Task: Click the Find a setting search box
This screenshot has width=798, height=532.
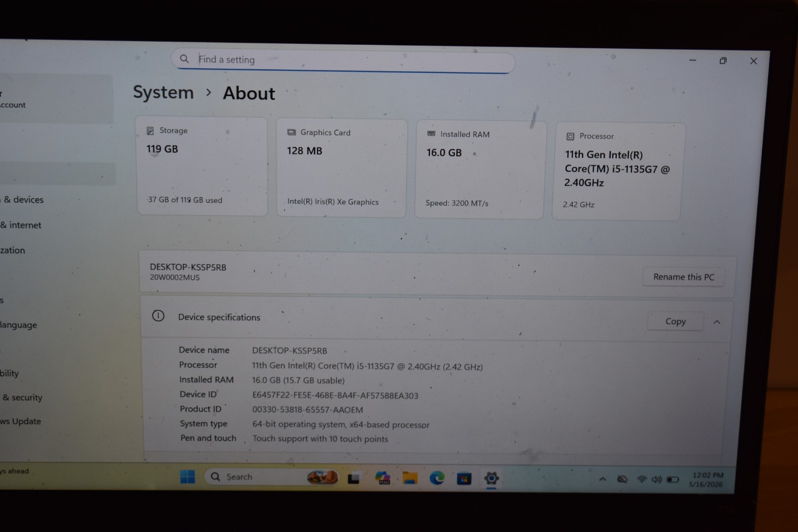Action: click(x=343, y=60)
